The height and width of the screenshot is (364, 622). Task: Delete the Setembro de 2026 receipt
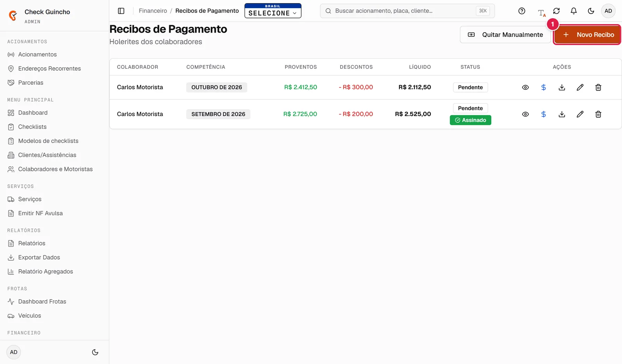click(598, 114)
